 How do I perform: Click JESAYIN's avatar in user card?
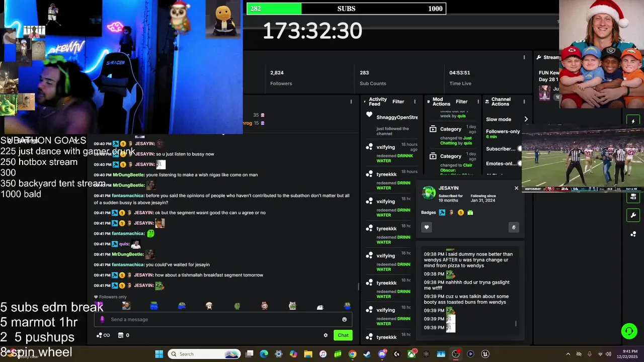429,193
